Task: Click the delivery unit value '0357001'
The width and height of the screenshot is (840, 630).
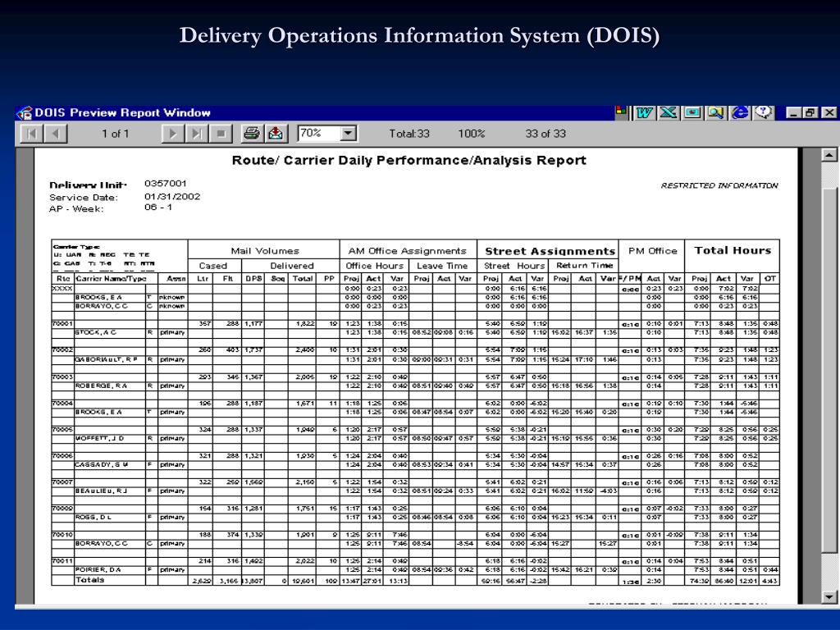Action: 166,183
